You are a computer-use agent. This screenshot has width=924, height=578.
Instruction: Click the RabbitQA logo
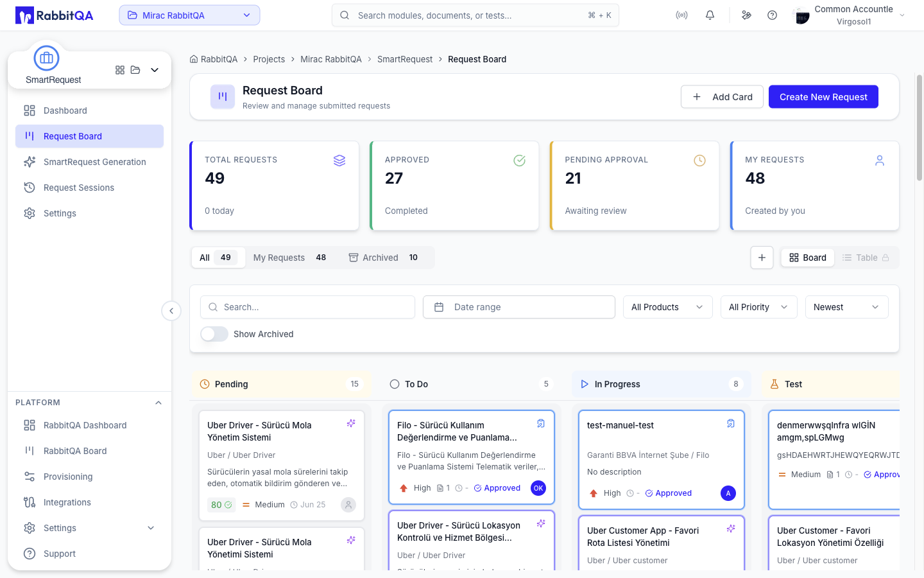[x=55, y=15]
